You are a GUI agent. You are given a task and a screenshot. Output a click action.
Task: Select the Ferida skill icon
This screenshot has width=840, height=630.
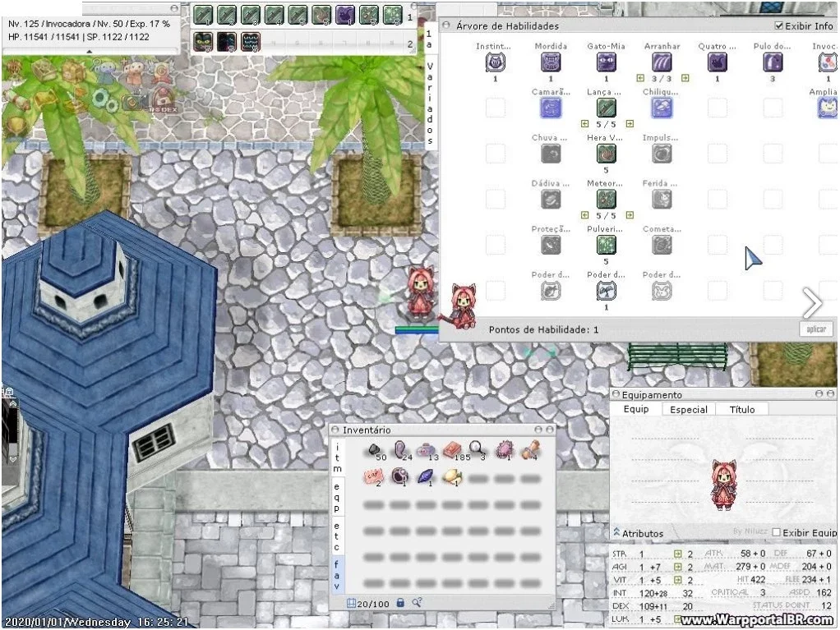pos(662,200)
